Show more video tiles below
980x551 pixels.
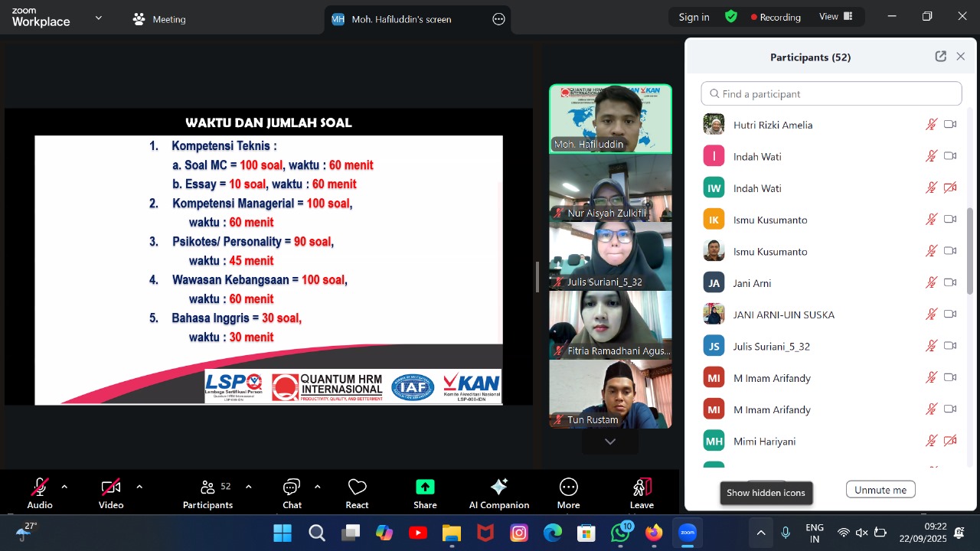(x=610, y=442)
